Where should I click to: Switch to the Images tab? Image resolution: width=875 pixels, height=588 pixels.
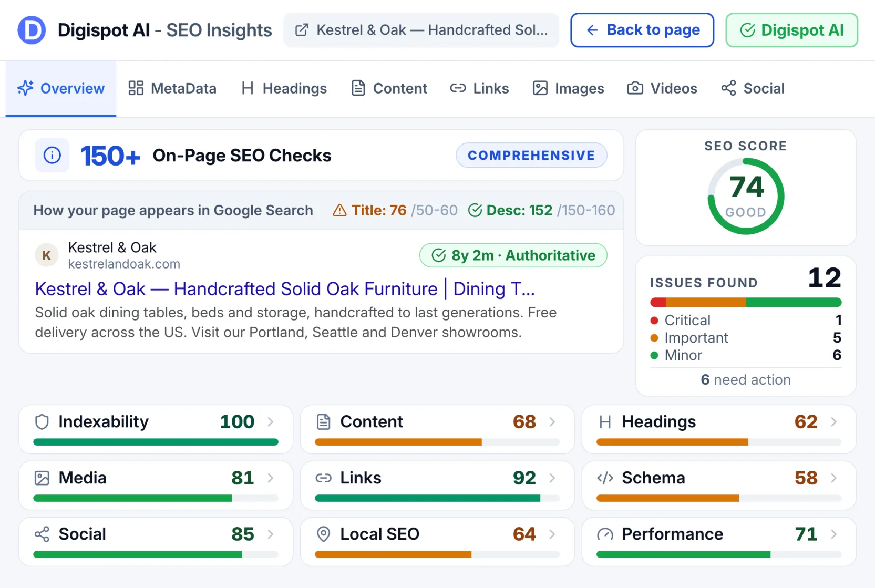click(569, 88)
